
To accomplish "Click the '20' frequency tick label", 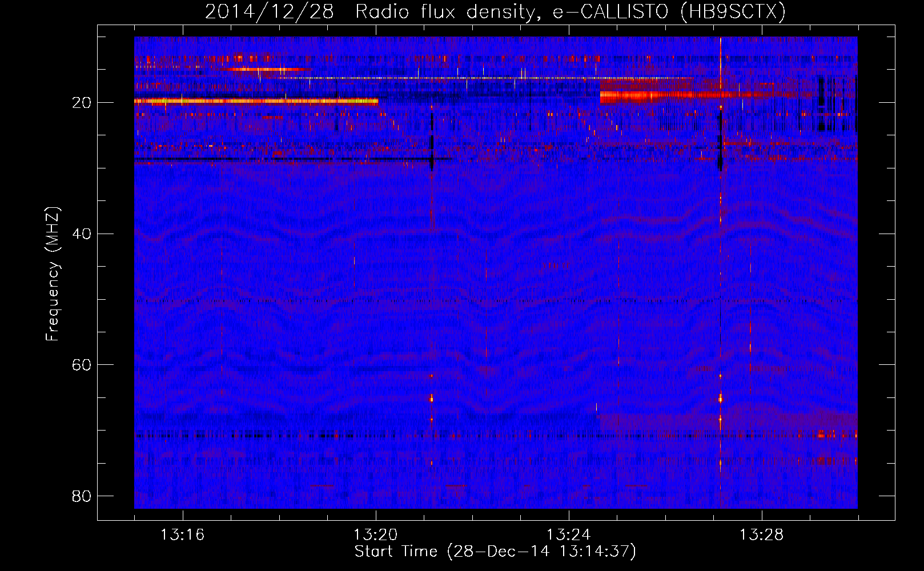I will [82, 103].
